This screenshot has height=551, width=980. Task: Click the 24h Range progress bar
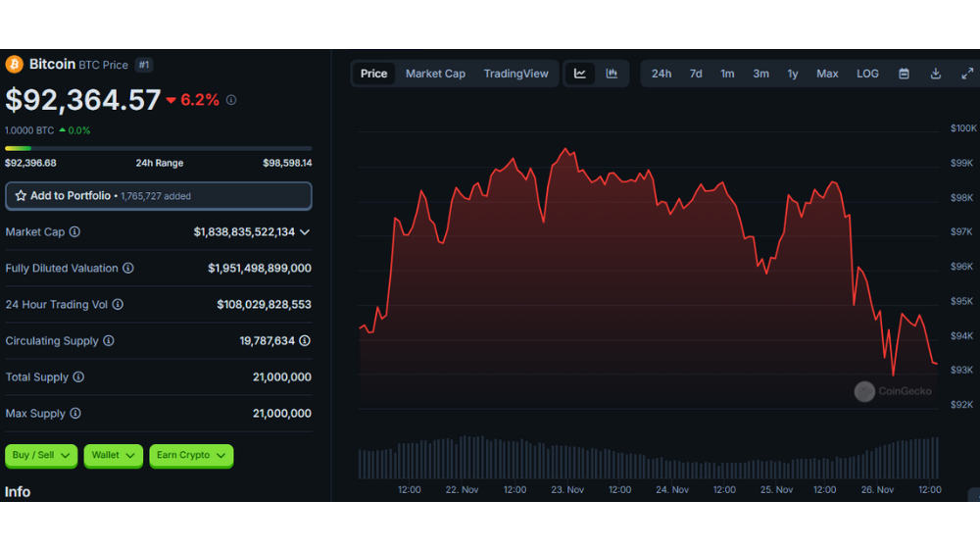[159, 148]
